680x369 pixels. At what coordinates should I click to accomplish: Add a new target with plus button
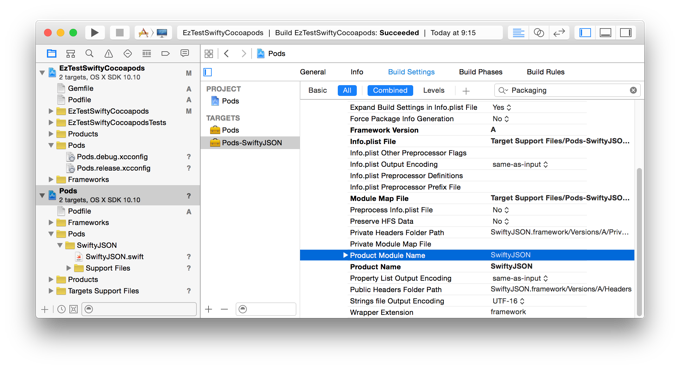tap(209, 309)
